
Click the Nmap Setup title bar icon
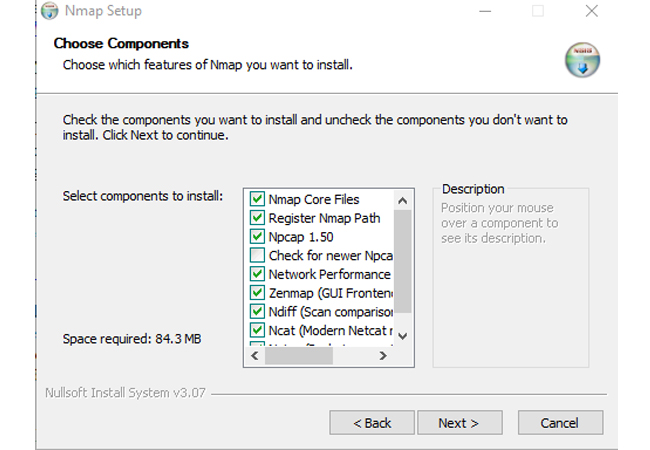click(x=49, y=11)
